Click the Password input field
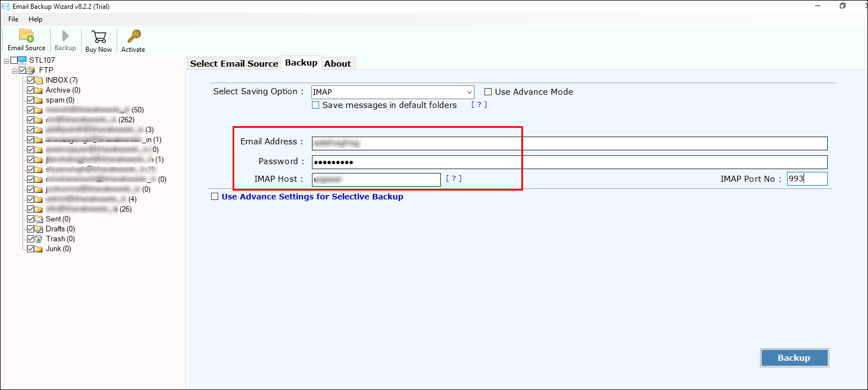Image resolution: width=868 pixels, height=390 pixels. [570, 162]
